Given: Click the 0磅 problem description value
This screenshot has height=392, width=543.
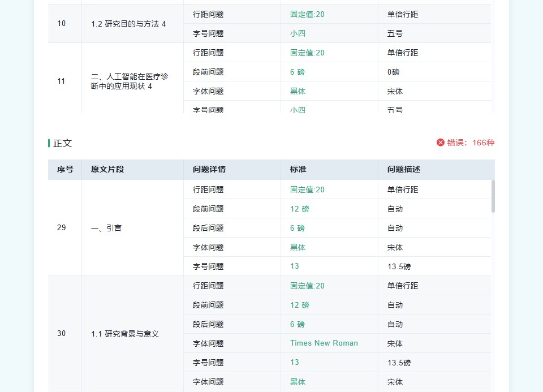Looking at the screenshot, I should click(394, 72).
